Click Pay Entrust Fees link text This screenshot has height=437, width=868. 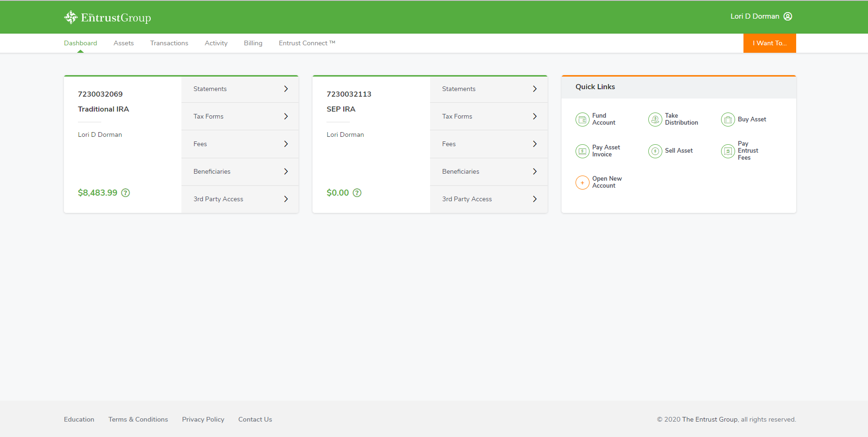click(x=748, y=150)
